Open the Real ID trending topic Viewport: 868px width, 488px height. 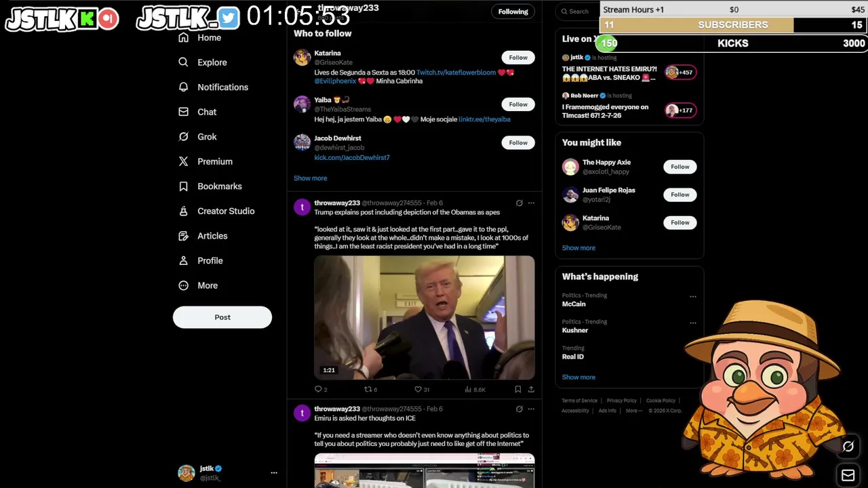(x=573, y=357)
